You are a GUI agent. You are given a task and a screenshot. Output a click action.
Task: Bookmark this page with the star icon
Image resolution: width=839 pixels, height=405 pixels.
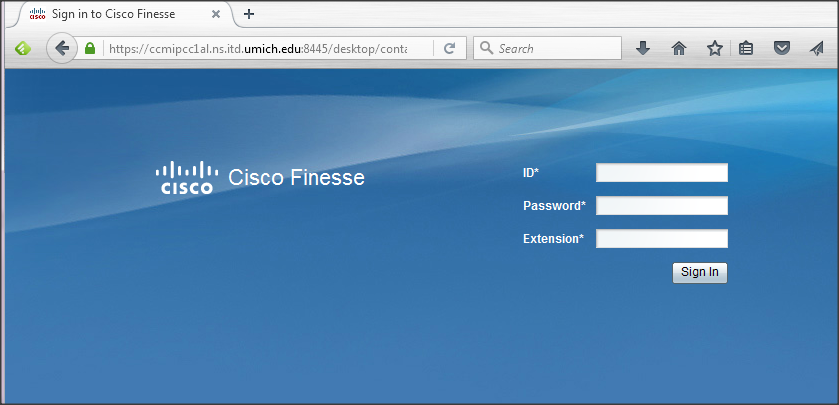[x=715, y=49]
